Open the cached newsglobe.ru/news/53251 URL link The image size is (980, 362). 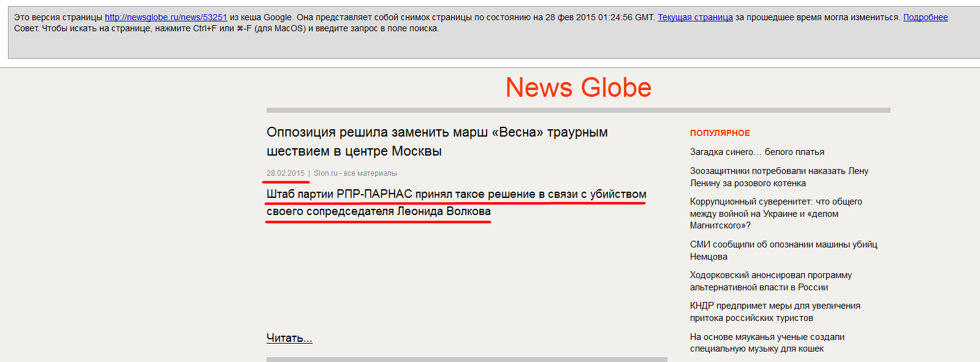(165, 17)
